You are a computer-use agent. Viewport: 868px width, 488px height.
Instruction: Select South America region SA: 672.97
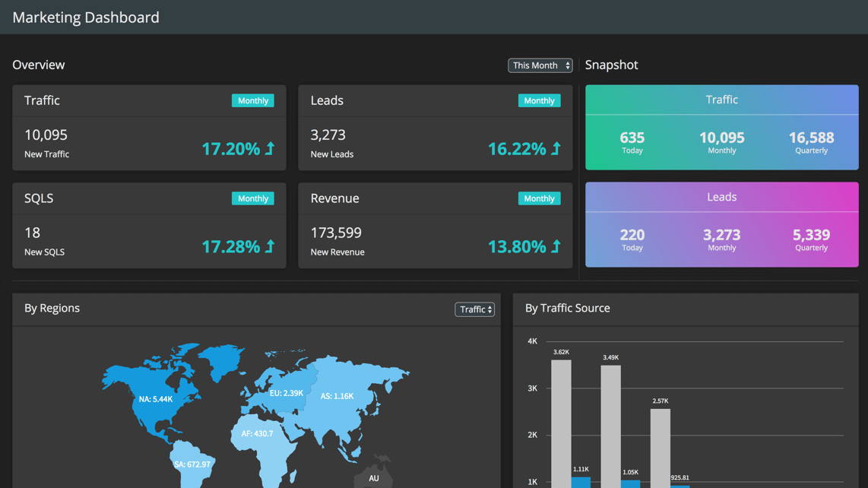tap(192, 464)
